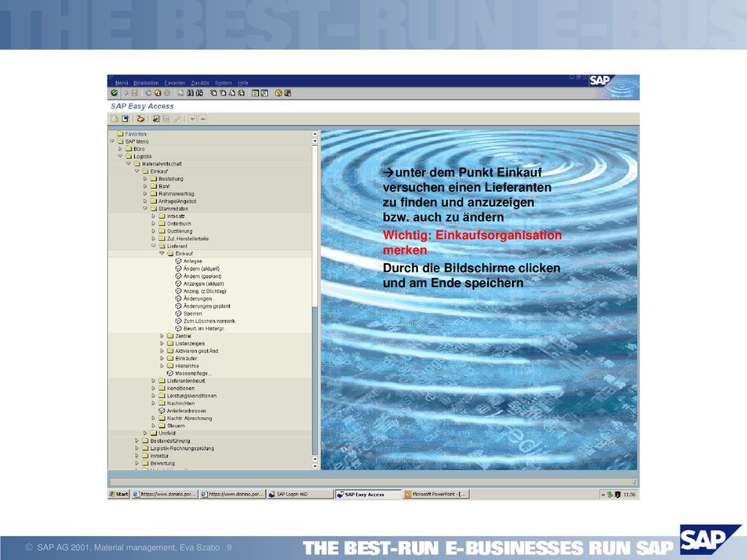
Task: Click the Print icon in toolbar
Action: click(x=181, y=93)
